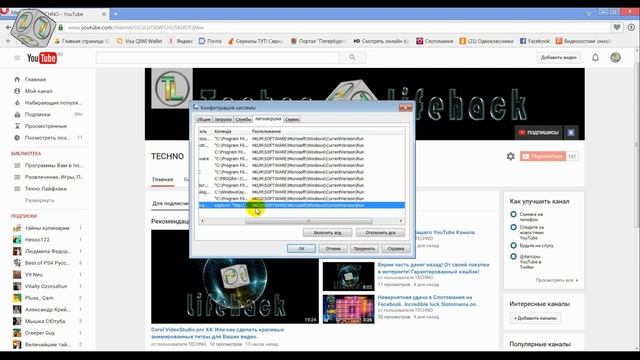Image resolution: width=640 pixels, height=360 pixels.
Task: Click the TL channel avatar image
Action: pos(172,88)
